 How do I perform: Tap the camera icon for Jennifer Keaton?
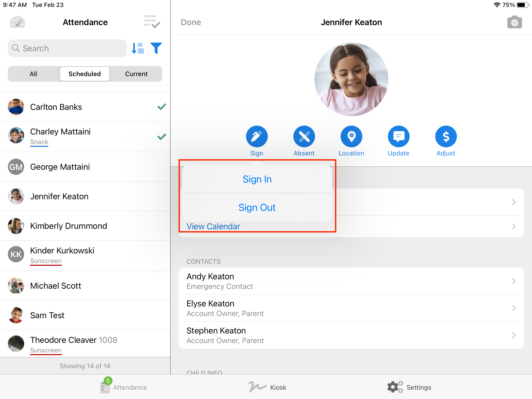[x=515, y=22]
